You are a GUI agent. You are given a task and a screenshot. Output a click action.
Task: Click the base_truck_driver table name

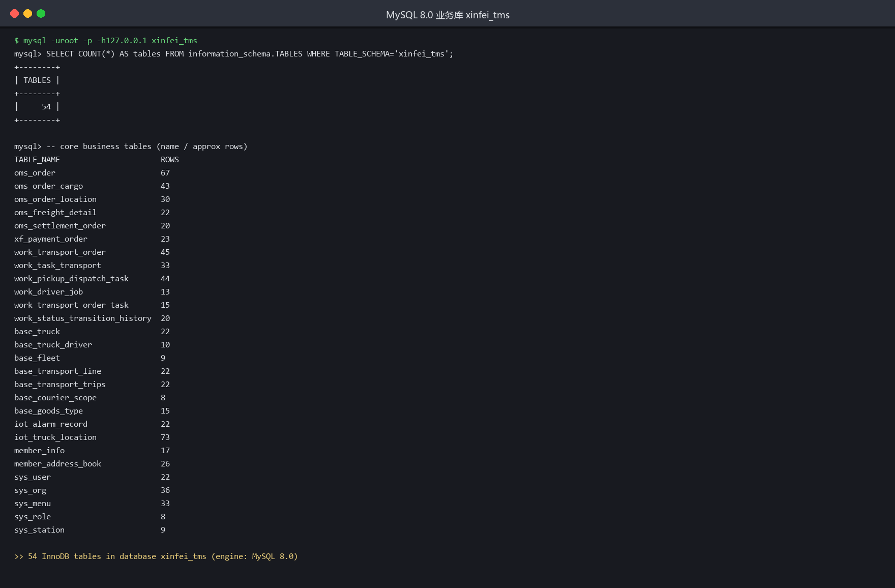53,345
